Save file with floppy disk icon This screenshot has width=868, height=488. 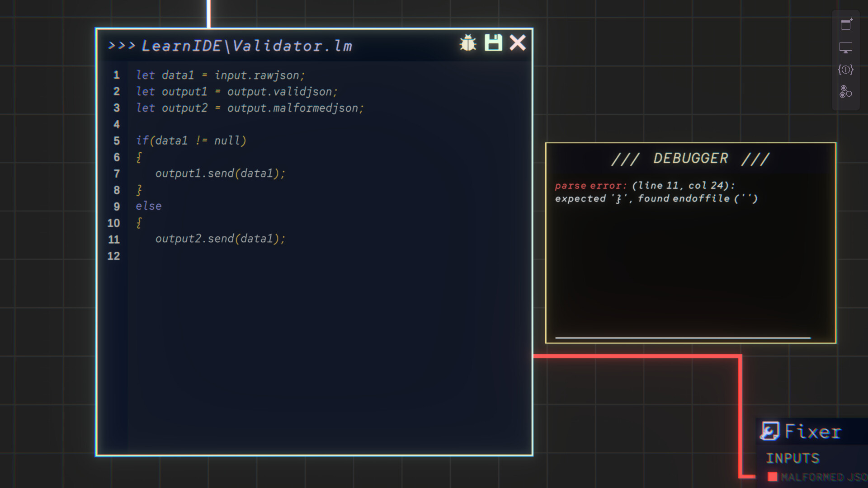pyautogui.click(x=493, y=43)
